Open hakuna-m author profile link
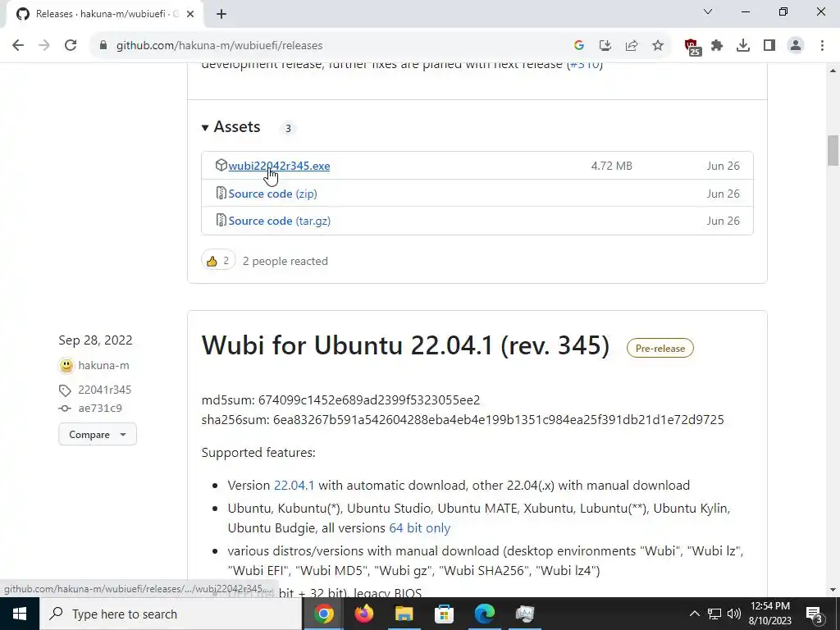Image resolution: width=840 pixels, height=630 pixels. point(103,365)
